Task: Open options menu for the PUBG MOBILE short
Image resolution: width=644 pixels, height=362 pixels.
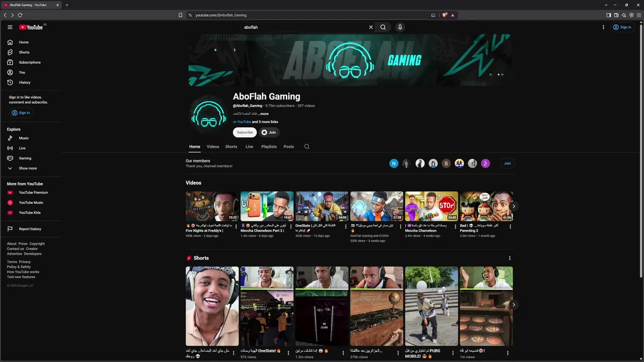Action: 453,353
